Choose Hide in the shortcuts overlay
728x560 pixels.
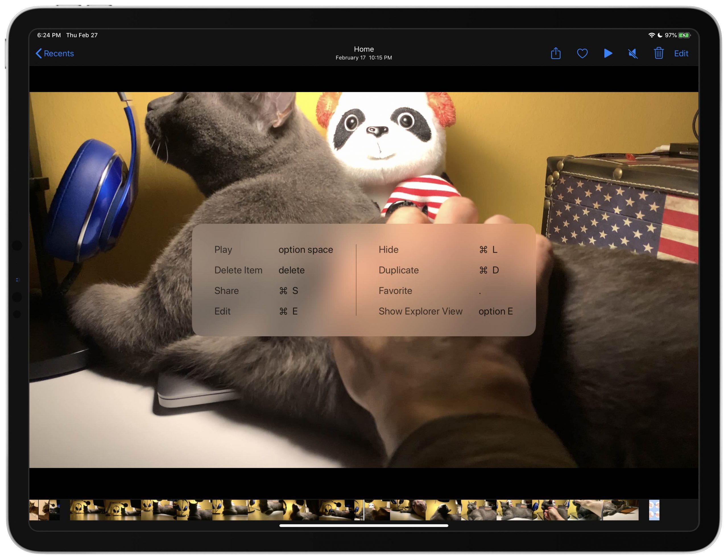point(438,250)
